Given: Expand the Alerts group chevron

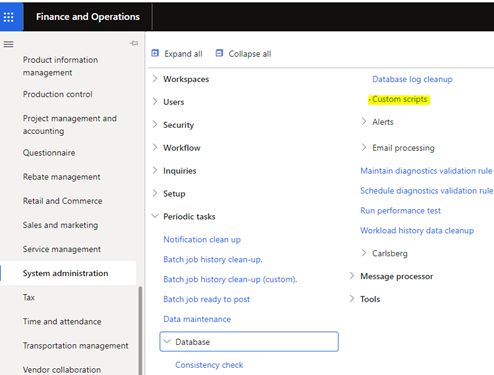Looking at the screenshot, I should click(364, 121).
